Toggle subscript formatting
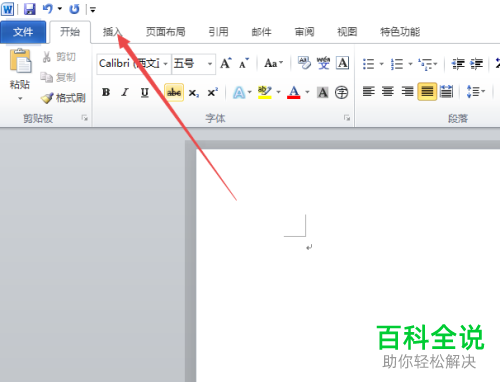 [x=194, y=93]
